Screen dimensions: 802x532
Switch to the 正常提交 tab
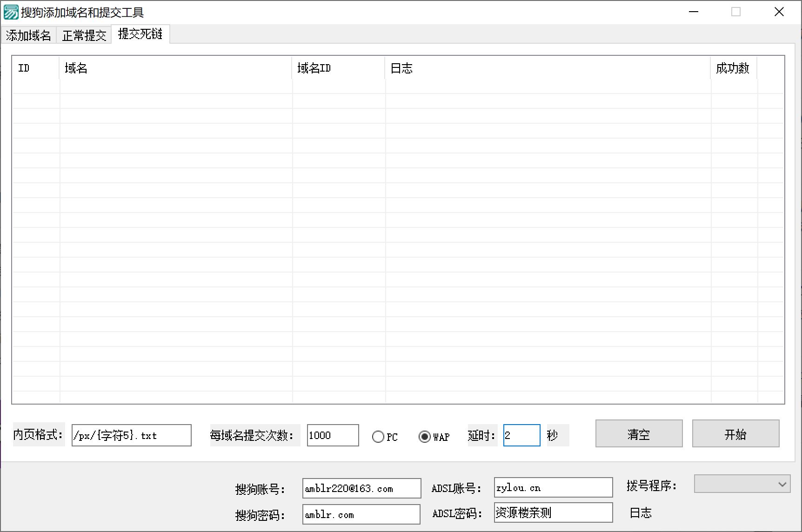click(84, 35)
